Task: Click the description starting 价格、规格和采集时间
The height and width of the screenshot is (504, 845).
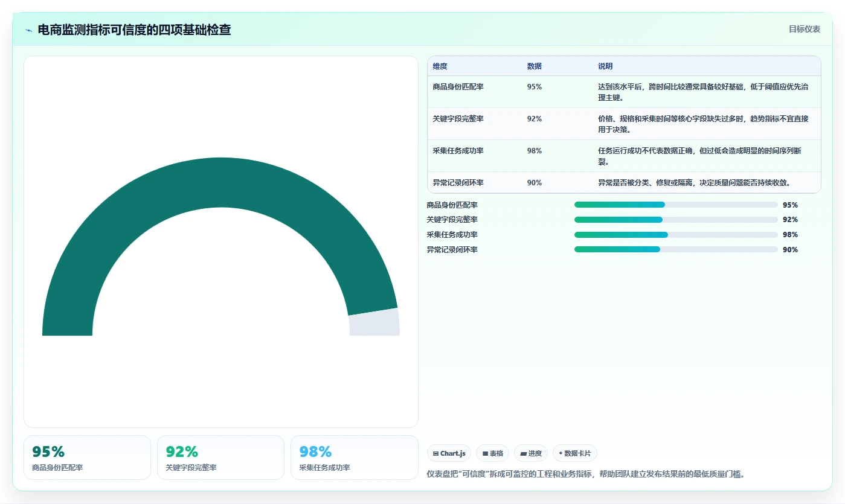Action: [703, 124]
